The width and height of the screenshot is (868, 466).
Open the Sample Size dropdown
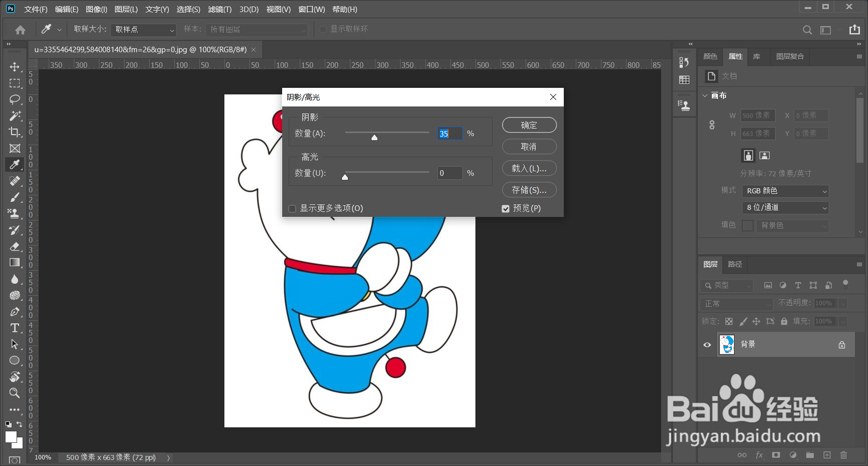click(x=144, y=30)
